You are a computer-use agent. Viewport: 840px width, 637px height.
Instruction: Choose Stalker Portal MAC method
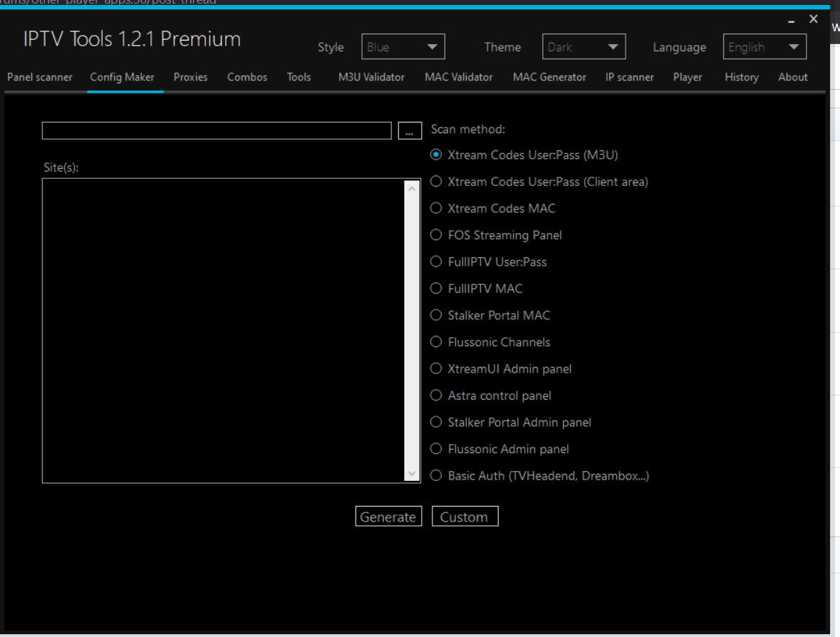(435, 315)
